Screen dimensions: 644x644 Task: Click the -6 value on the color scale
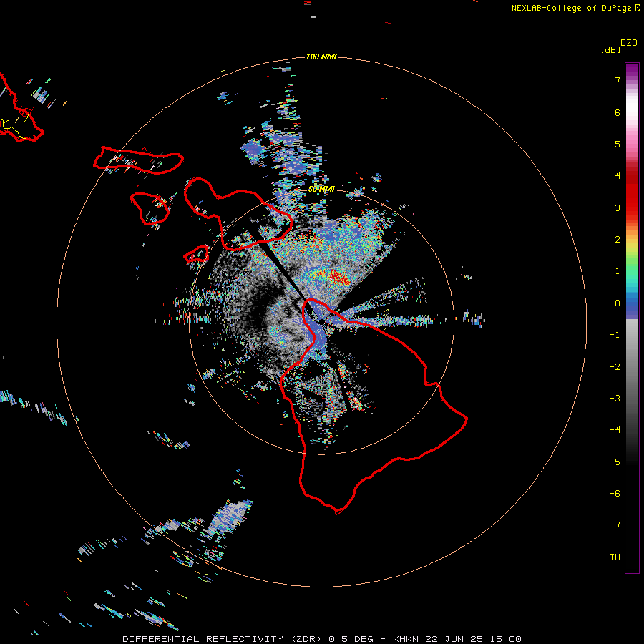click(615, 494)
